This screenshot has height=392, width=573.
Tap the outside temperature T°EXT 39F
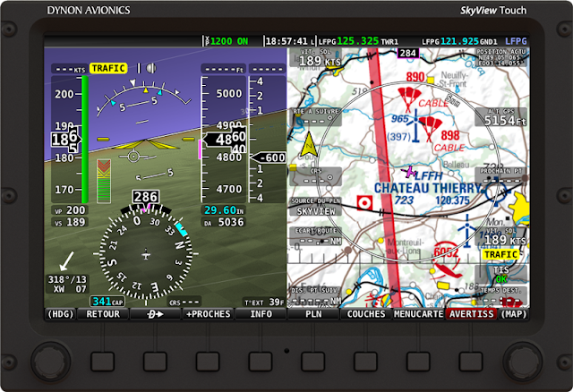point(264,303)
